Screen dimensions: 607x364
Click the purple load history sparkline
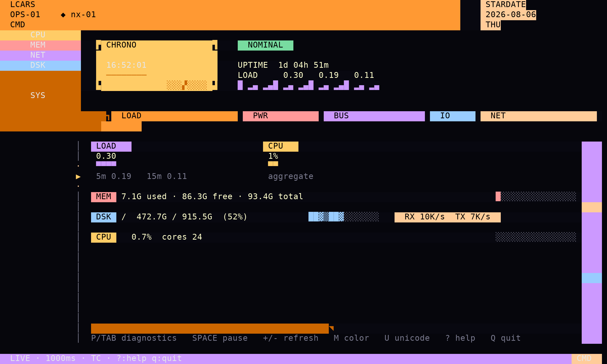point(309,85)
